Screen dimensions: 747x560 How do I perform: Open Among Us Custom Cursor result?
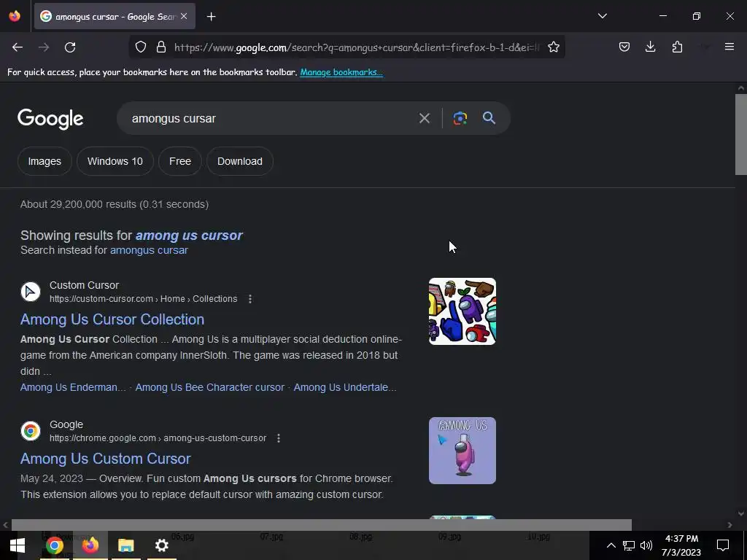tap(106, 459)
